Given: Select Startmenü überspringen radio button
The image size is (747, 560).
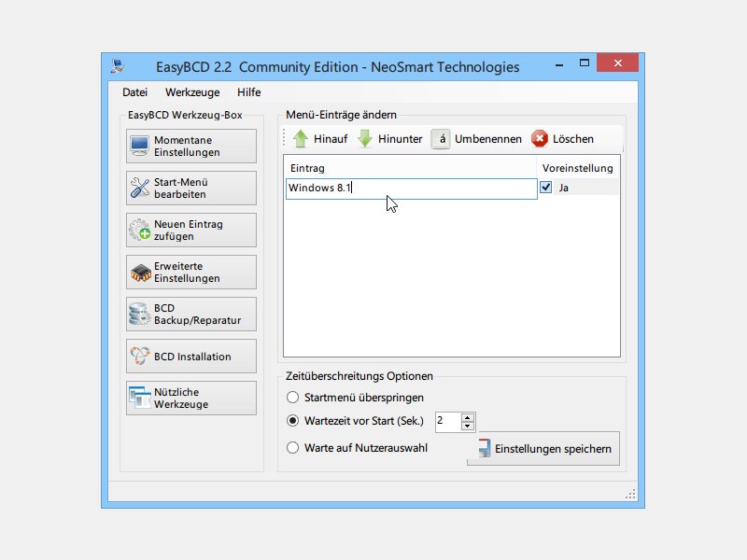Looking at the screenshot, I should pyautogui.click(x=292, y=398).
